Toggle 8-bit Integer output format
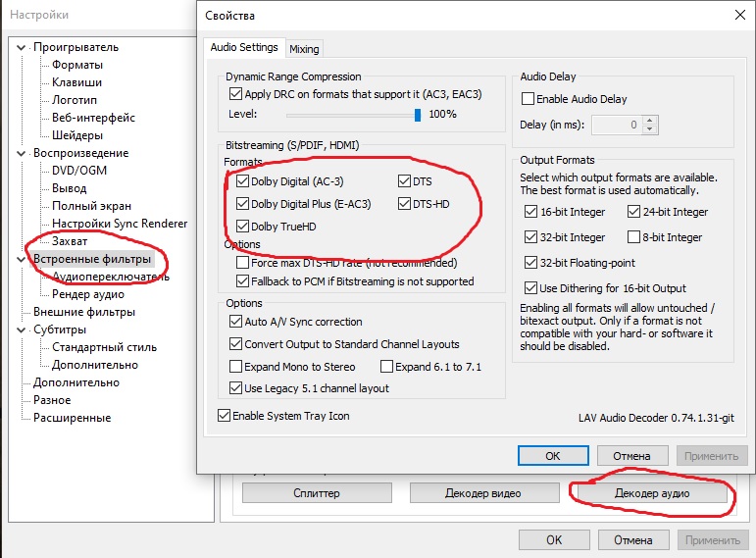This screenshot has height=558, width=756. (632, 237)
